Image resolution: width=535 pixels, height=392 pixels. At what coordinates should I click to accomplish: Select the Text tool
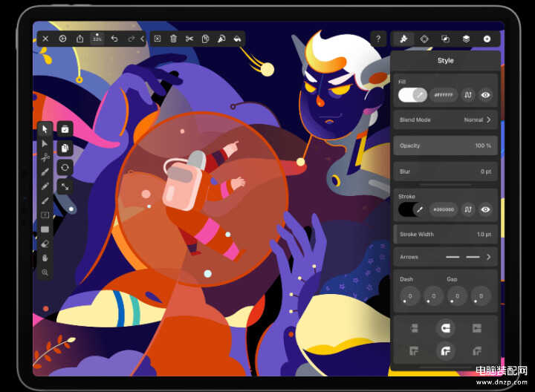pyautogui.click(x=45, y=215)
